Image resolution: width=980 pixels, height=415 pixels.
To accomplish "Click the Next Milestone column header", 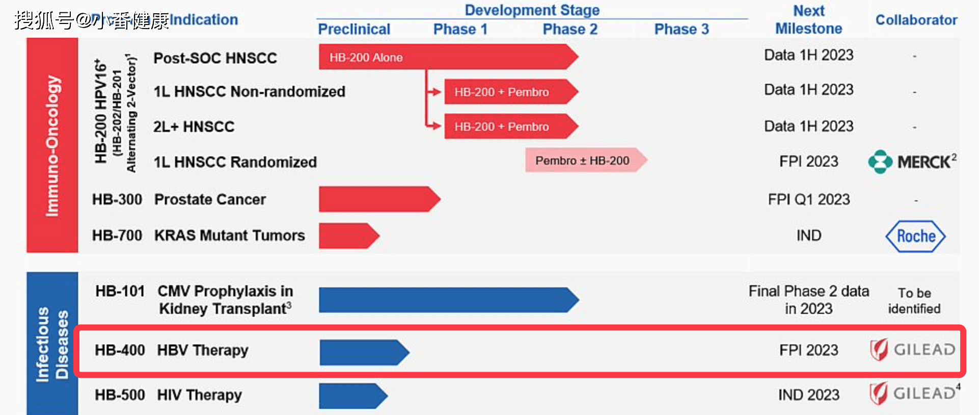I will coord(808,20).
